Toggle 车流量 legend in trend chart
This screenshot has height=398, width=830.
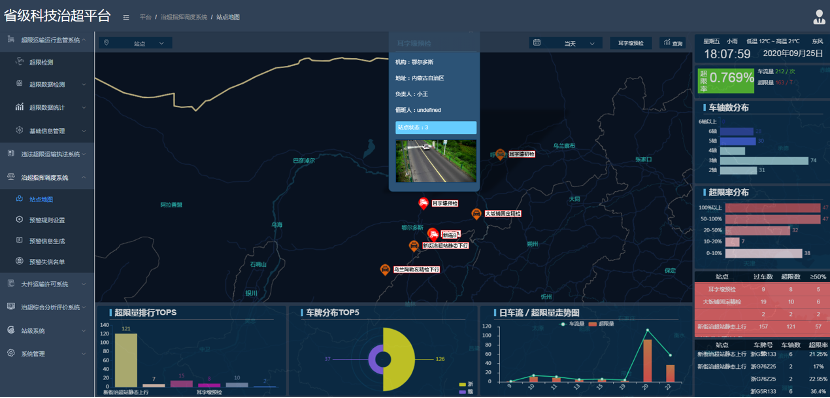pyautogui.click(x=572, y=323)
